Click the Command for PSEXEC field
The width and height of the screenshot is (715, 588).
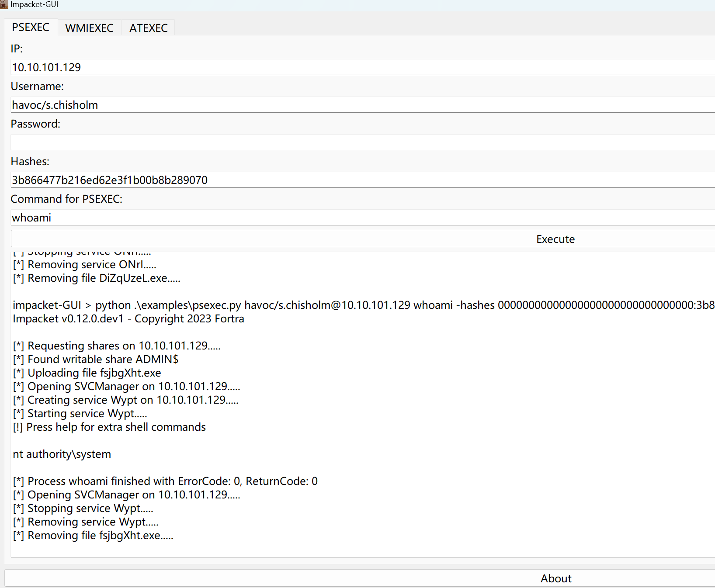tap(363, 218)
